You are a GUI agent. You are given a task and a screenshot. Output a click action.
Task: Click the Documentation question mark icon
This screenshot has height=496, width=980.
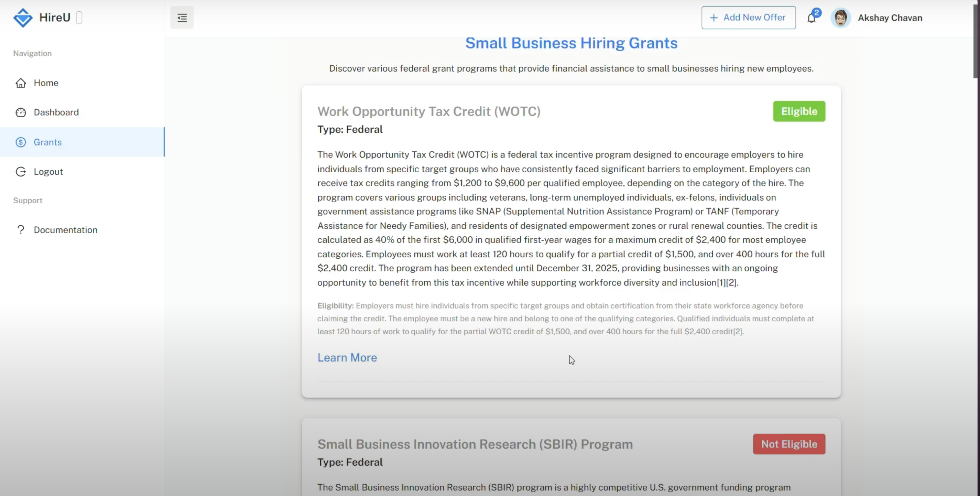(x=21, y=229)
